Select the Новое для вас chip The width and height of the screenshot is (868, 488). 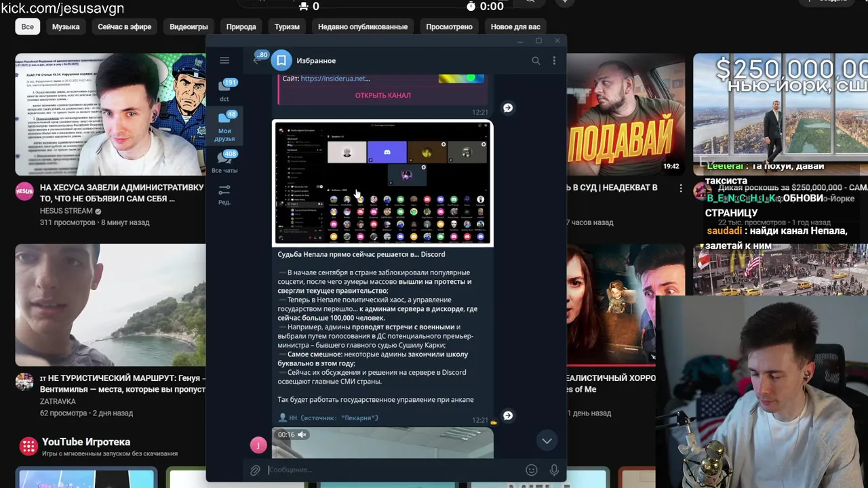(515, 26)
